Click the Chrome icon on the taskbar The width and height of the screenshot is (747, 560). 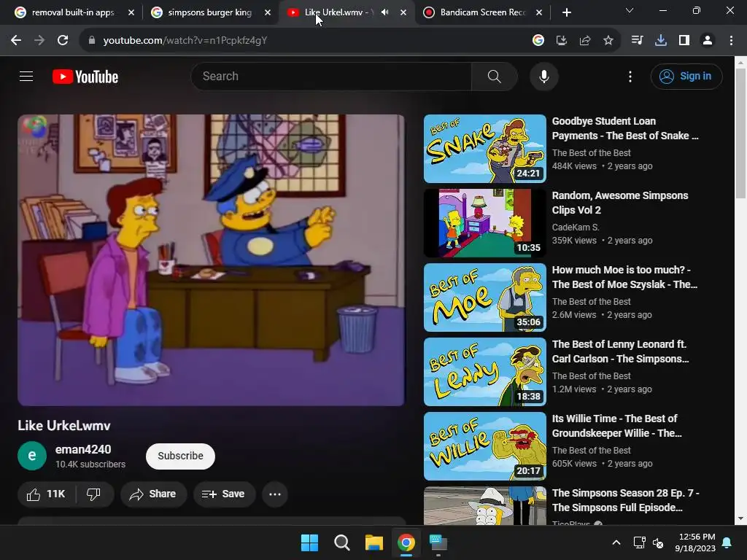pos(406,542)
